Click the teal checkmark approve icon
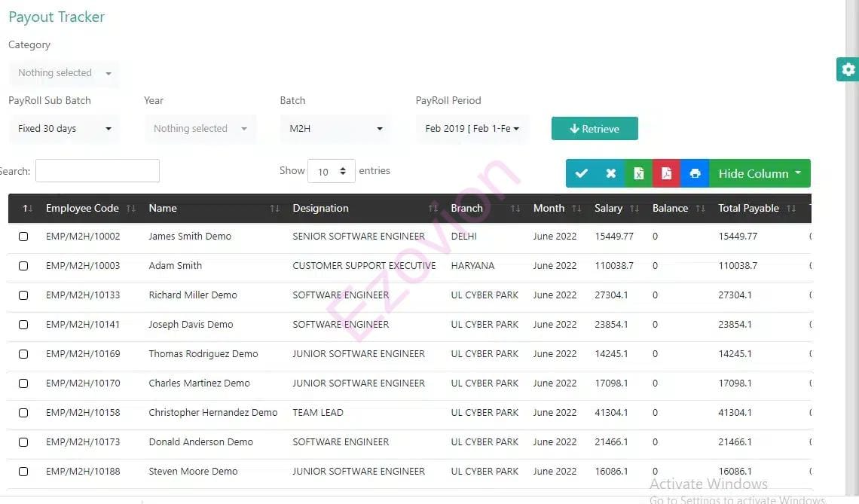This screenshot has height=504, width=859. pos(581,173)
